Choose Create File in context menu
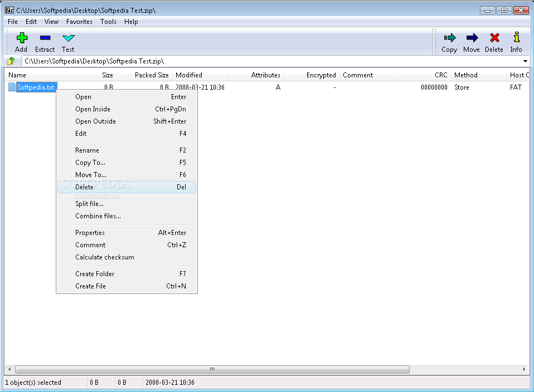Screen dimensions: 534x392 [x=127, y=286]
